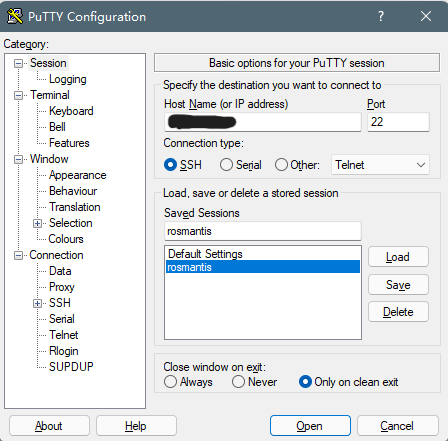Viewport: 448px width, 441px height.
Task: Open the Rlogin settings category
Action: tap(64, 351)
